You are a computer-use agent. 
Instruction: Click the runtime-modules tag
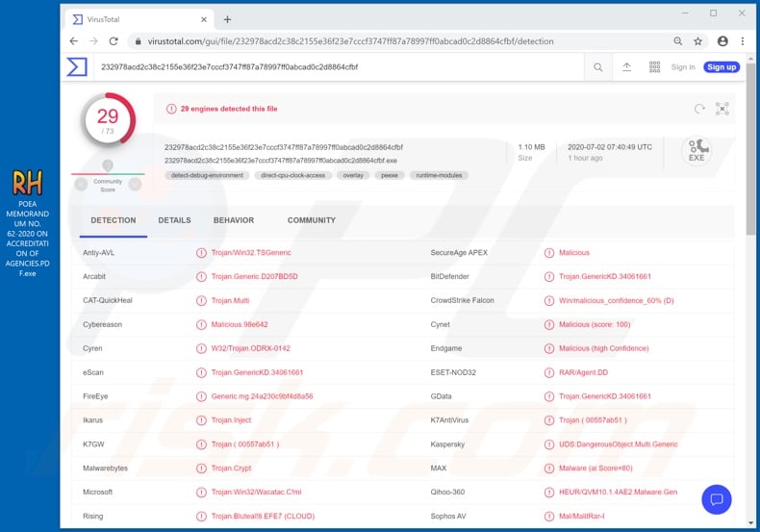point(439,175)
